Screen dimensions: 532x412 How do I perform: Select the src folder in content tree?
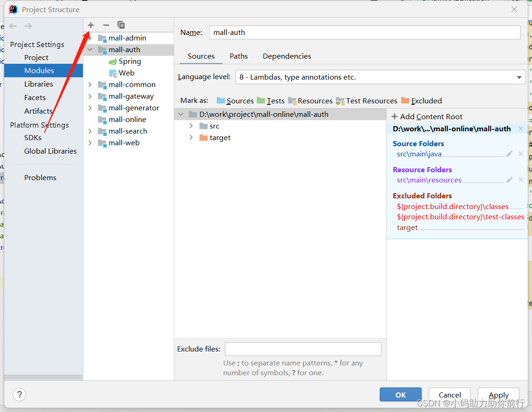click(x=210, y=126)
